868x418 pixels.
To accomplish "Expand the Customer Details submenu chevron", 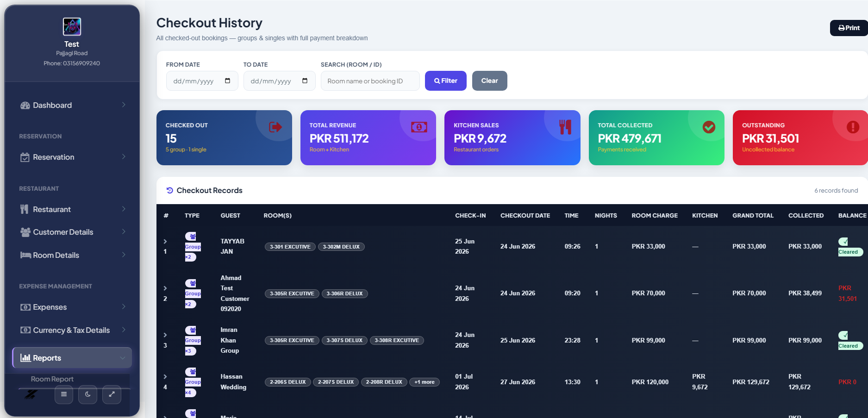I will (x=124, y=232).
